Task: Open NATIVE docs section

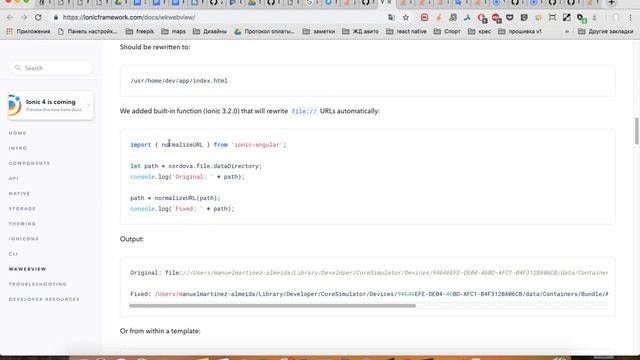Action: (20, 193)
